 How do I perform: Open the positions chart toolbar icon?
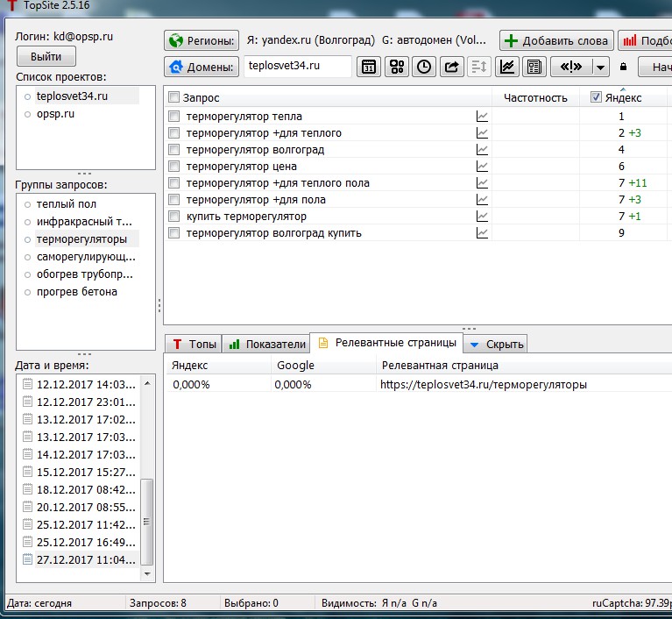coord(507,67)
